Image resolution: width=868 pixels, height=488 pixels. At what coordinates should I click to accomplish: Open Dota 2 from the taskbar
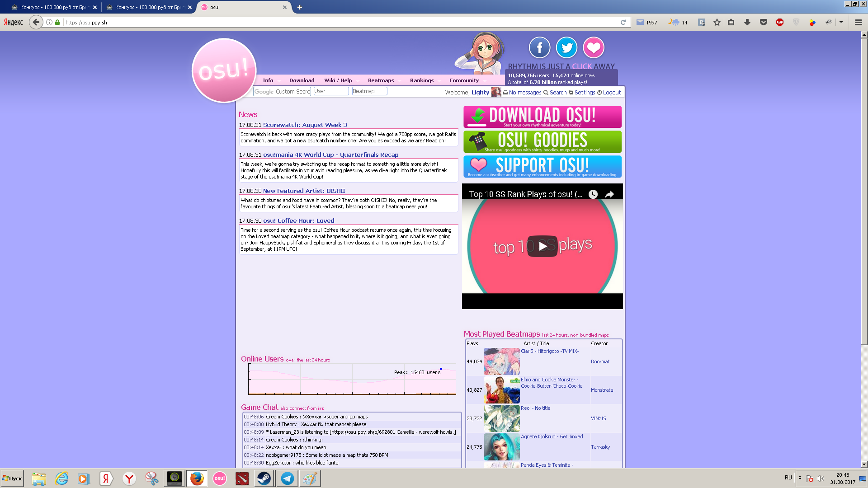tap(242, 479)
